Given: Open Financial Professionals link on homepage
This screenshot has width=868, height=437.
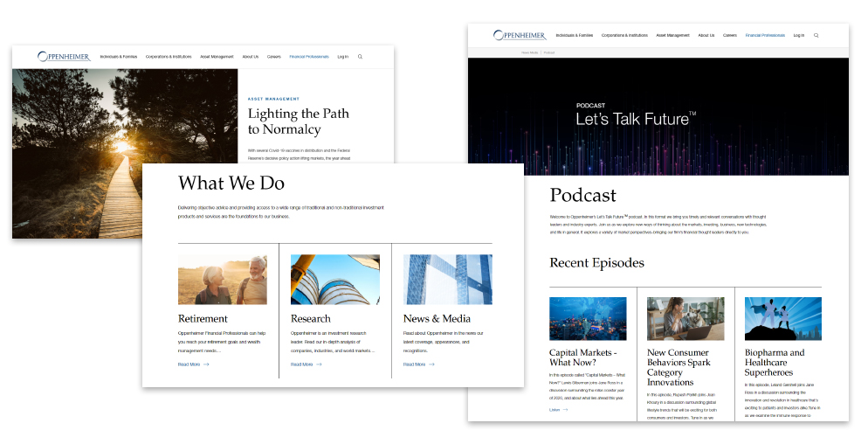Looking at the screenshot, I should (309, 57).
